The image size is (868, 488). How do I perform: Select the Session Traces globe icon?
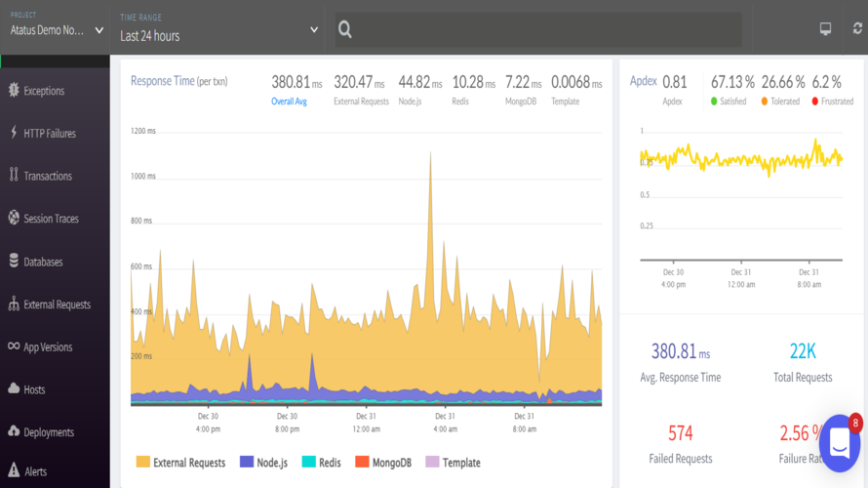pyautogui.click(x=14, y=218)
